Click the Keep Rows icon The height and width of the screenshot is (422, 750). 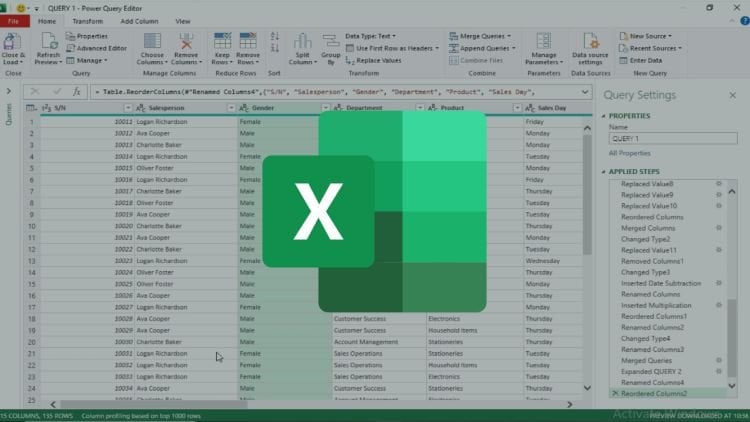pos(221,43)
